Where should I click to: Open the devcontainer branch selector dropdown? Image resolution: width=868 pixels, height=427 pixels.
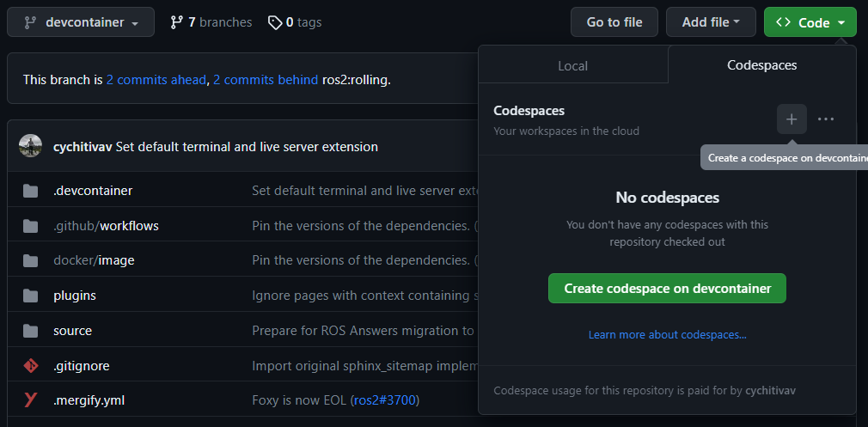coord(81,22)
